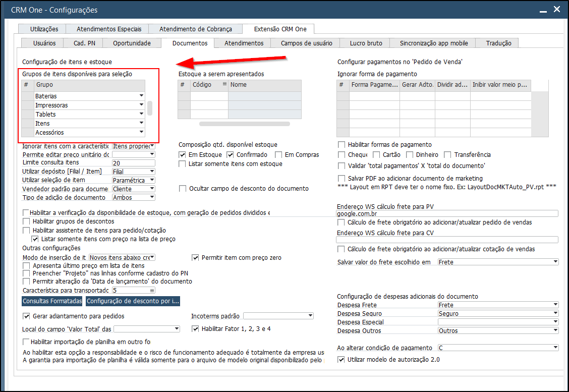569x392 pixels.
Task: Open the Atendimento de Cobrança tab
Action: click(x=196, y=29)
